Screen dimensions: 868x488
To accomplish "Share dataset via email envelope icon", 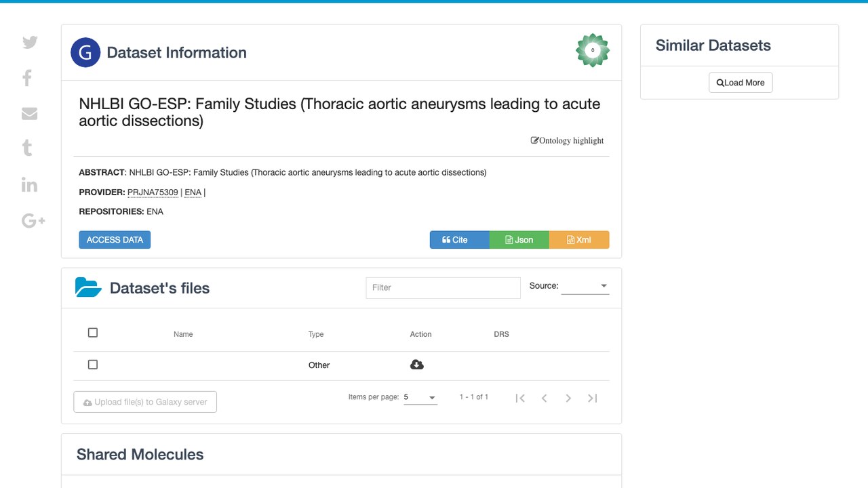I will tap(29, 113).
